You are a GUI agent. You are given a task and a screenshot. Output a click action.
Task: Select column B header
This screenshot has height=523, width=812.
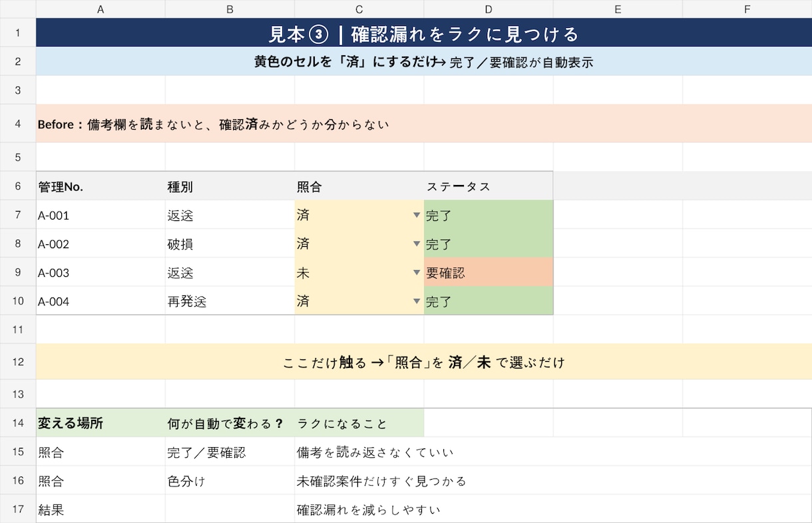point(230,9)
